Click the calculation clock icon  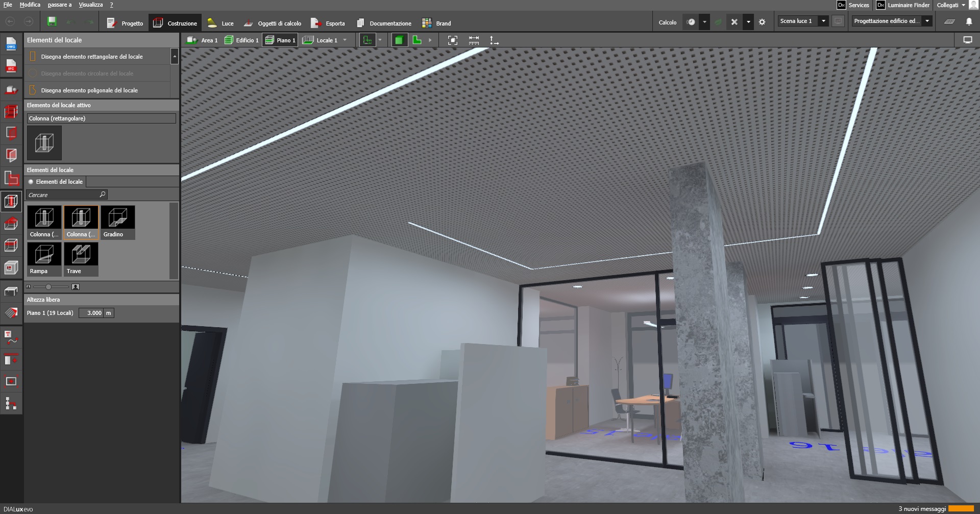pyautogui.click(x=691, y=22)
